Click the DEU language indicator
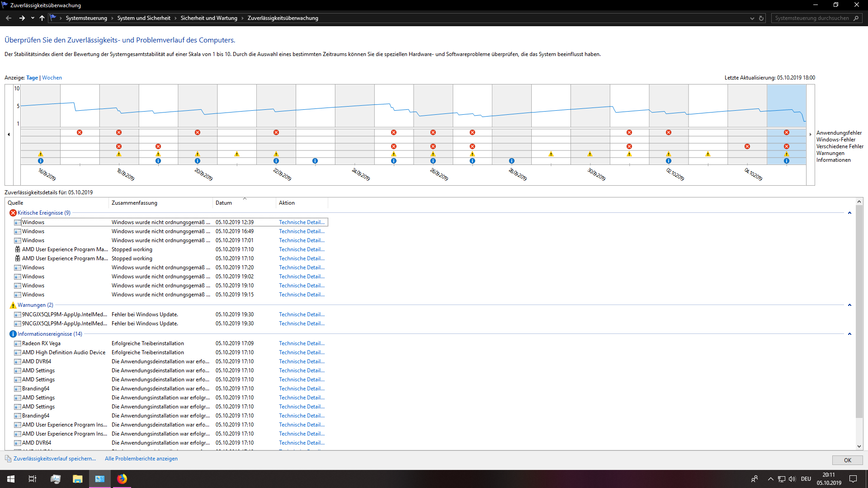This screenshot has height=488, width=868. (806, 479)
